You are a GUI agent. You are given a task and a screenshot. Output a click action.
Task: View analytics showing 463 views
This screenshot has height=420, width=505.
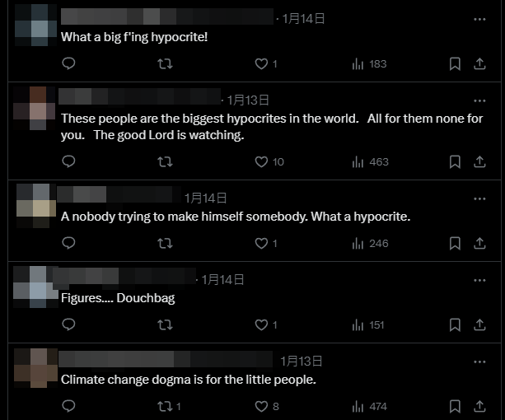tap(370, 162)
